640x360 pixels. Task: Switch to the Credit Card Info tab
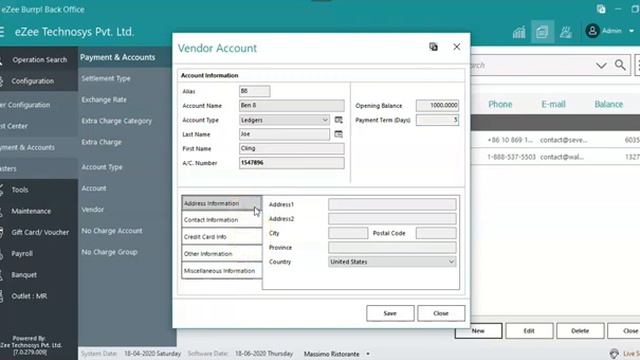pos(222,237)
